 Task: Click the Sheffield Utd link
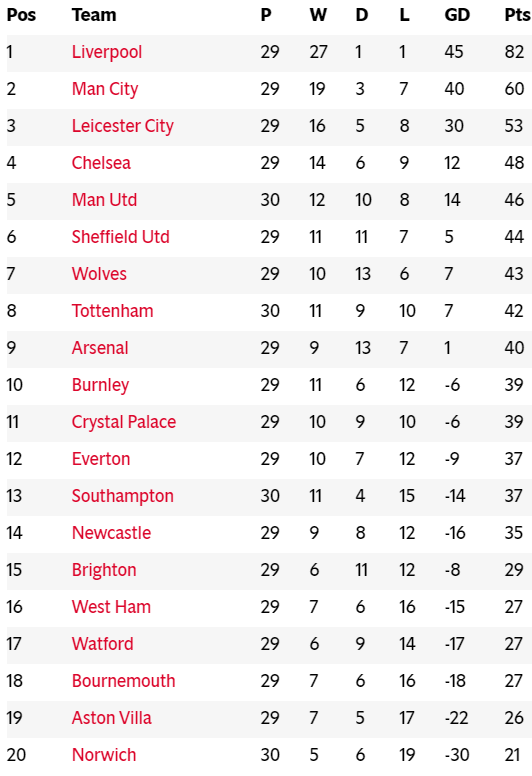click(120, 237)
